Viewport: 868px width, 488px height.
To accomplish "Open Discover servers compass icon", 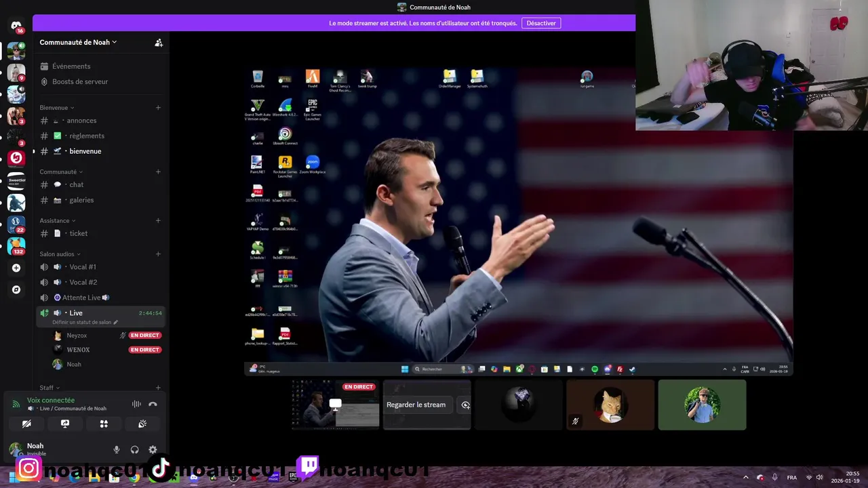I will [x=16, y=289].
